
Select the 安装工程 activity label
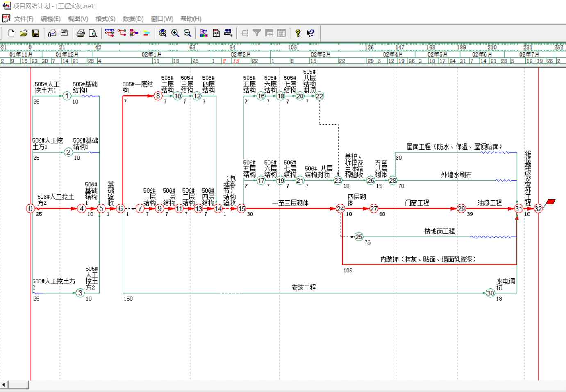[x=304, y=288]
